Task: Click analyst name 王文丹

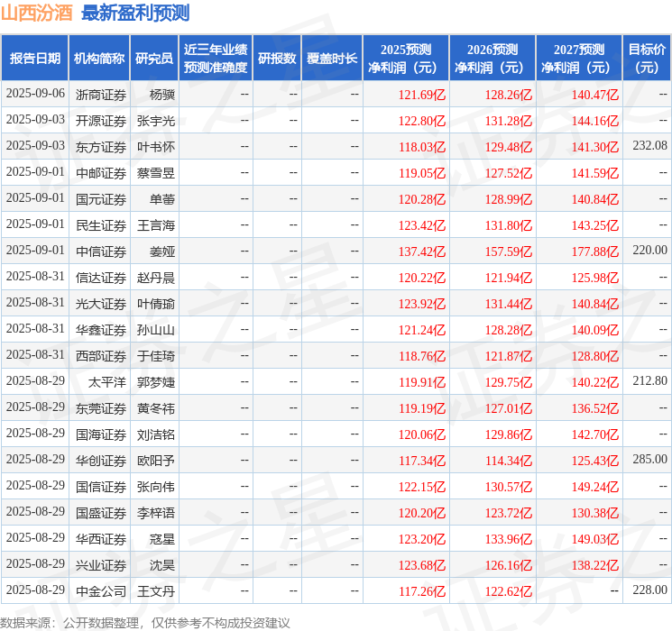Action: [x=156, y=591]
